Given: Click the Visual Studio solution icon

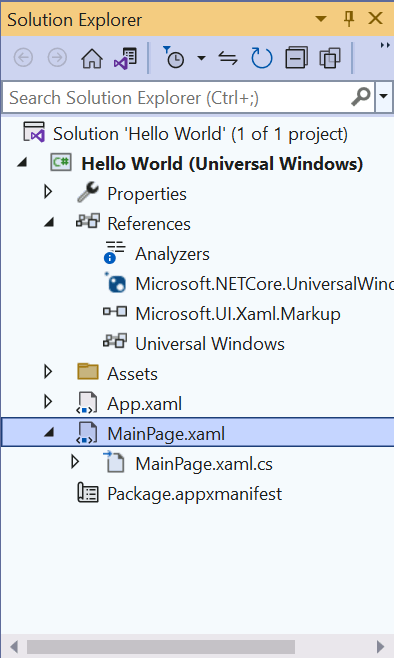Looking at the screenshot, I should [x=34, y=132].
